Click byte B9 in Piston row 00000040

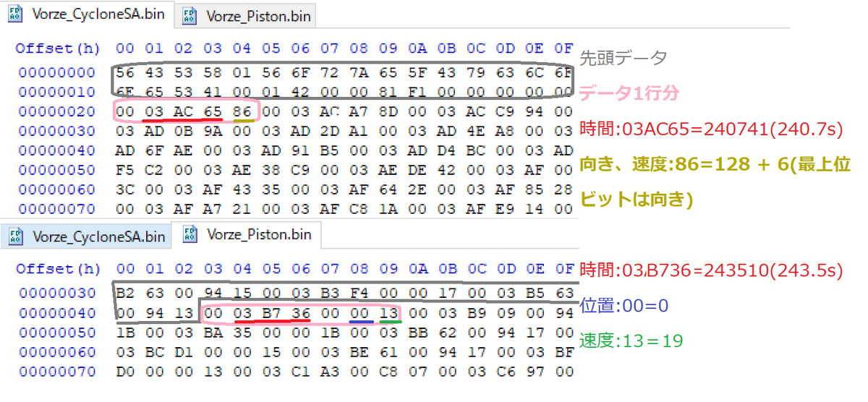coord(477,312)
